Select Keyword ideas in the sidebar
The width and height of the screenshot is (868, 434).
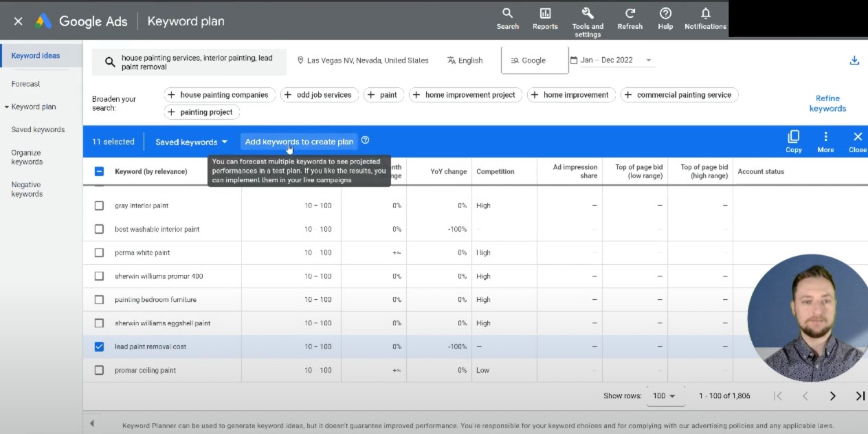(x=36, y=56)
